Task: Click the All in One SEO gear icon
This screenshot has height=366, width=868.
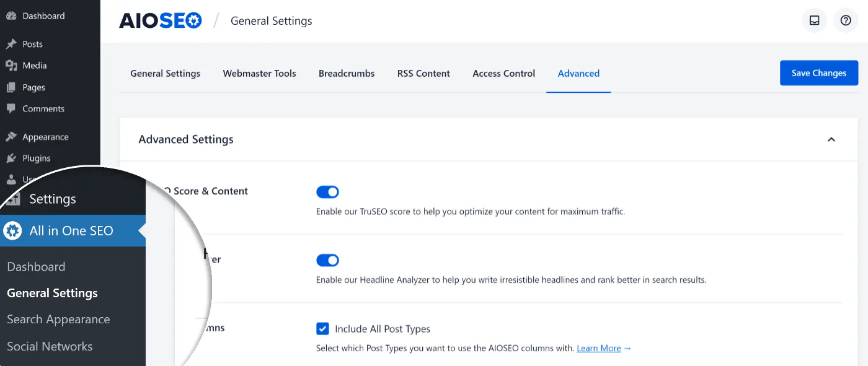Action: pyautogui.click(x=12, y=231)
